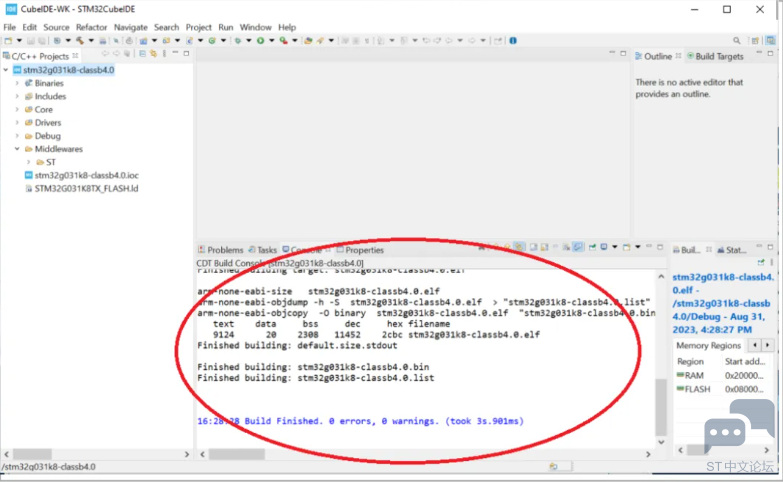
Task: Click the Open Perspective icon
Action: coord(755,40)
